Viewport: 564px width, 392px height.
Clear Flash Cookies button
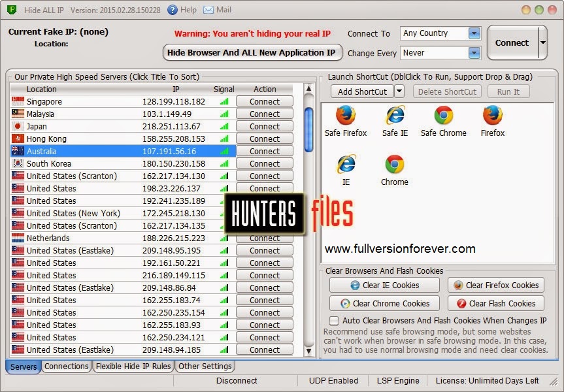click(x=496, y=304)
